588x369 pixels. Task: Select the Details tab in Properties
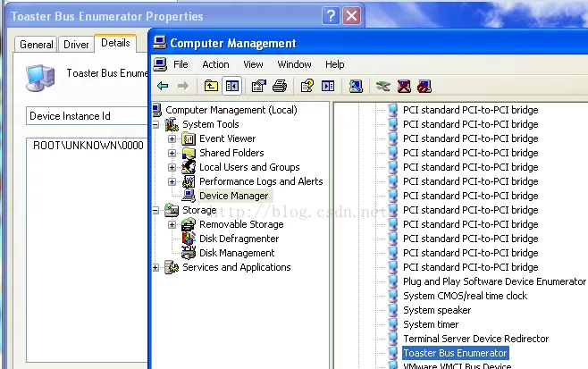115,43
